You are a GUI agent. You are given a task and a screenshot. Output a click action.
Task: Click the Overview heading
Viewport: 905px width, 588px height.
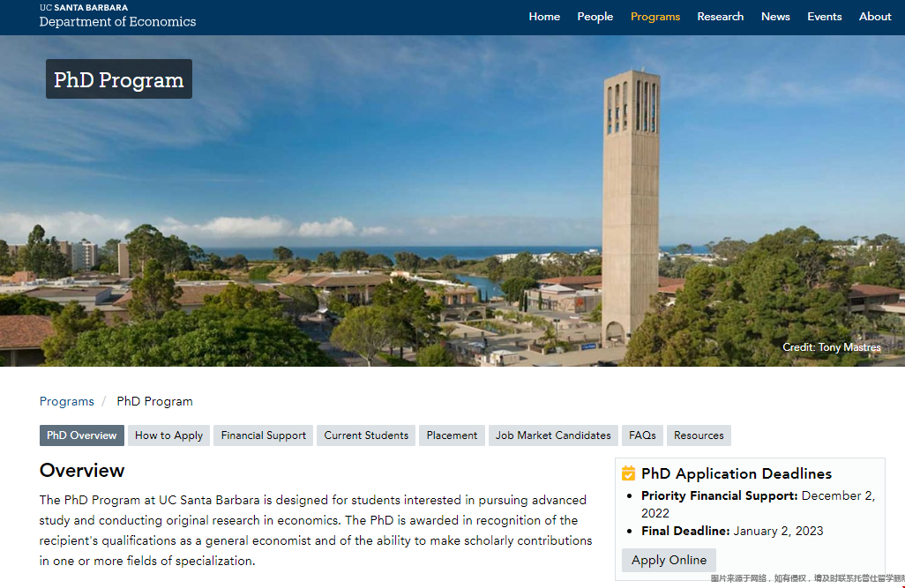tap(82, 470)
